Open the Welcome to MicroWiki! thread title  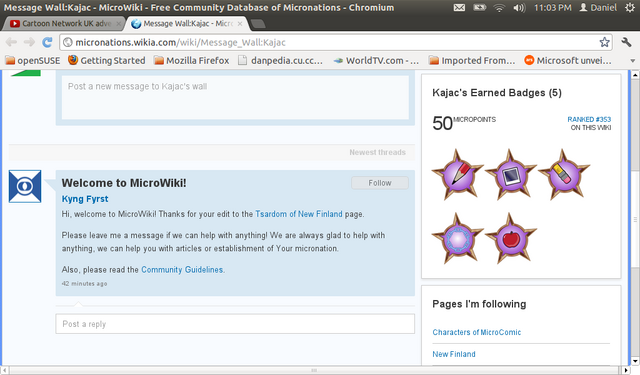click(x=124, y=183)
